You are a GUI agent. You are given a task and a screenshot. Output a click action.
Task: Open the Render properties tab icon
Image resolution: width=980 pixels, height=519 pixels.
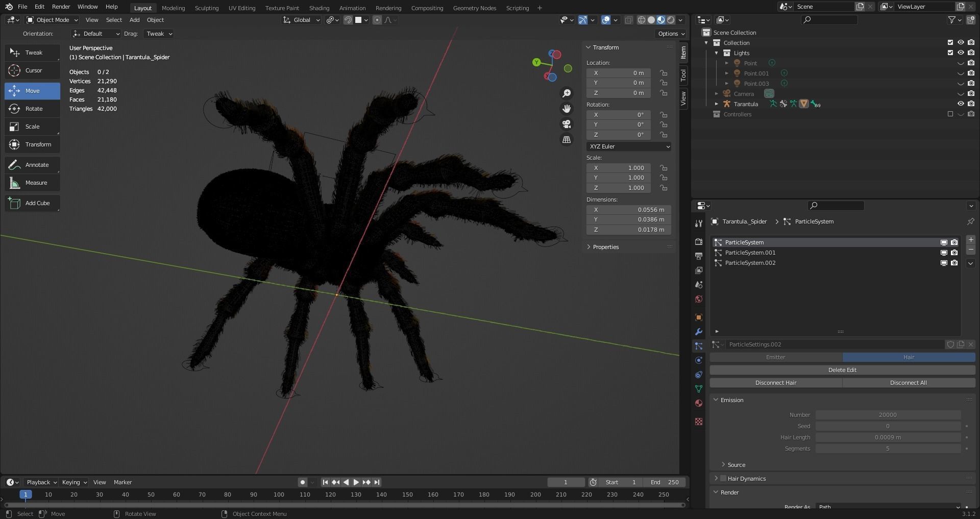click(x=699, y=241)
